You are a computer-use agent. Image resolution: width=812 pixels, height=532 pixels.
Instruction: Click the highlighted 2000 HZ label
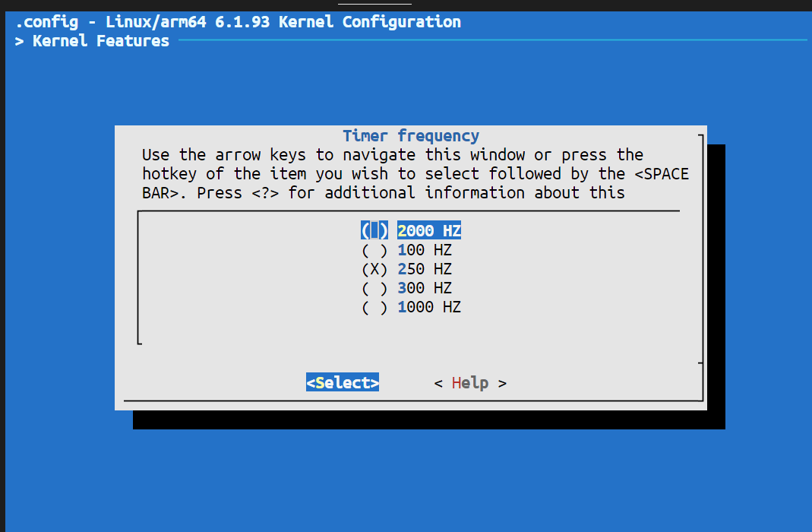click(x=429, y=230)
